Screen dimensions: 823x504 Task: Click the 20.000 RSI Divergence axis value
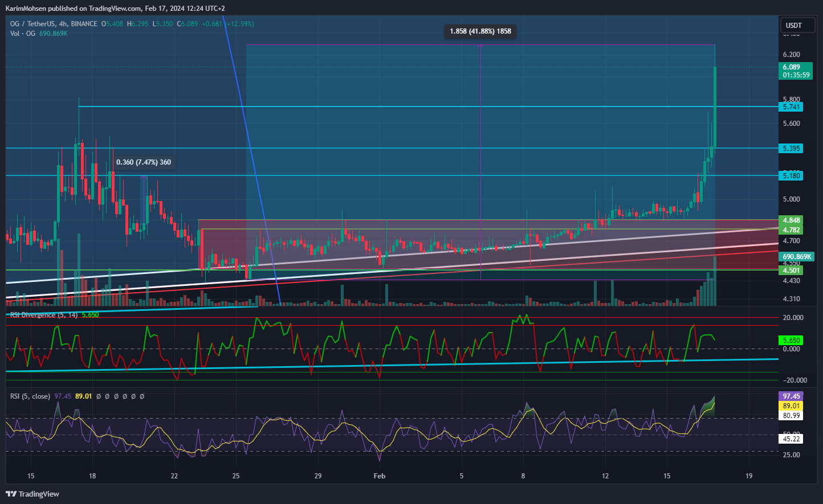pyautogui.click(x=793, y=318)
